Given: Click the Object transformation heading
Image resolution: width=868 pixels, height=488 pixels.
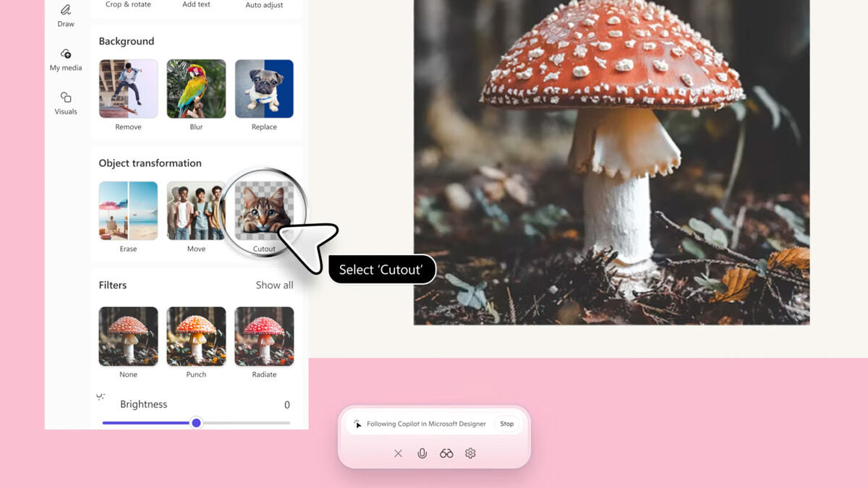Looking at the screenshot, I should click(150, 163).
